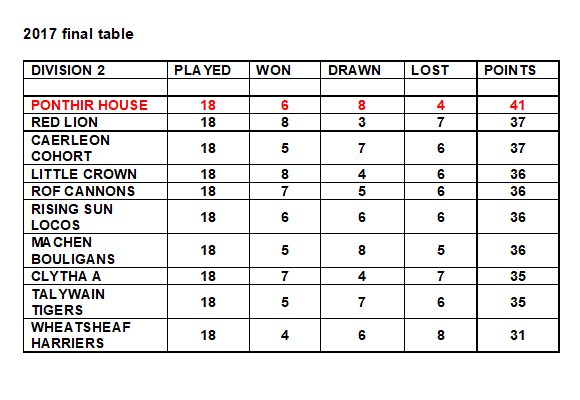Viewport: 580px width, 400px height.
Task: Select Ponthir House points value 41
Action: [517, 105]
